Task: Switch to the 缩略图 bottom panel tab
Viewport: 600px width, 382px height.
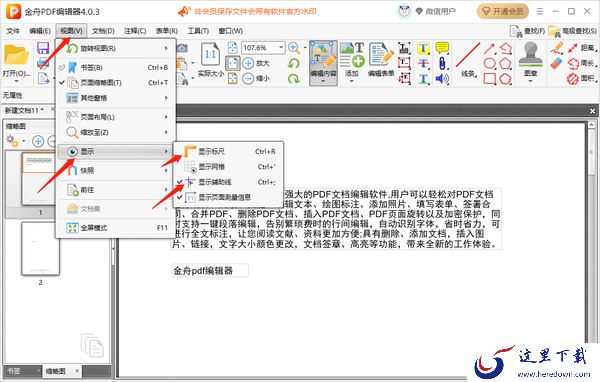Action: point(56,371)
